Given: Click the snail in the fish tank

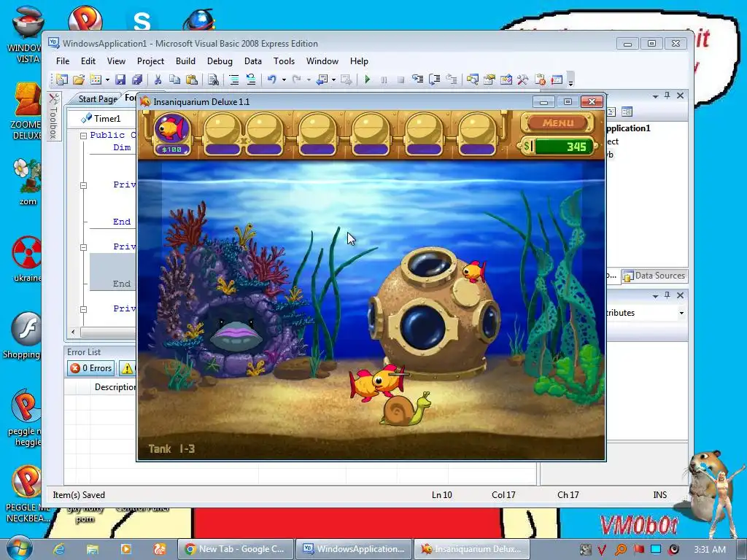Looking at the screenshot, I should click(x=405, y=408).
